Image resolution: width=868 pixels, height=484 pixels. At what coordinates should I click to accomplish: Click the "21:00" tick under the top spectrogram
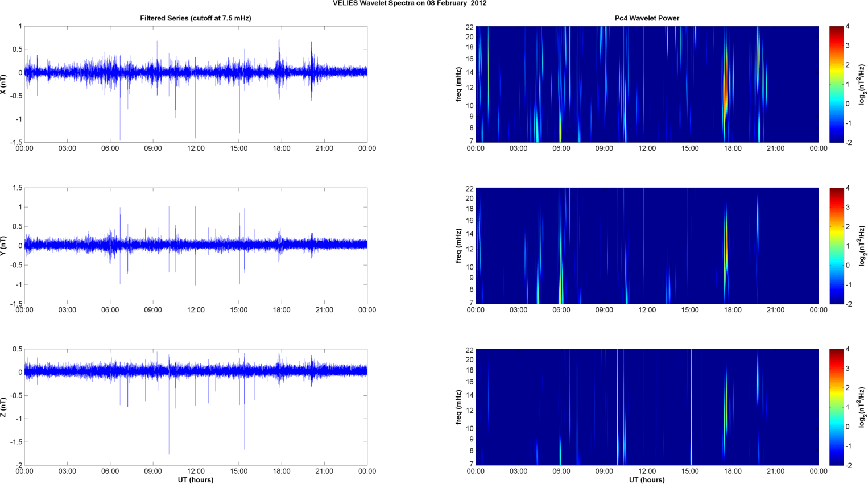[775, 148]
